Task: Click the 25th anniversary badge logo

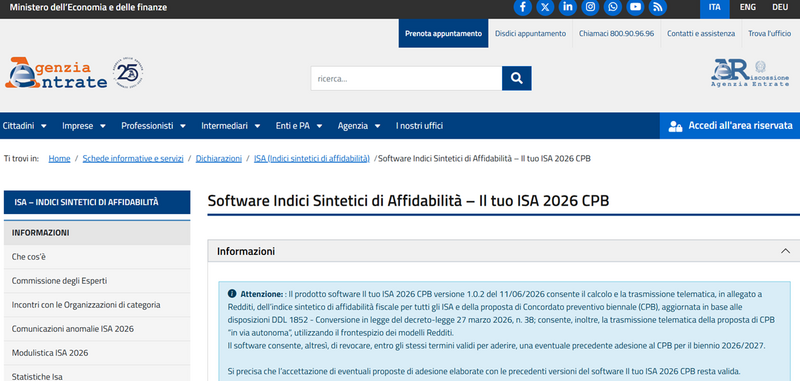Action: pos(128,73)
